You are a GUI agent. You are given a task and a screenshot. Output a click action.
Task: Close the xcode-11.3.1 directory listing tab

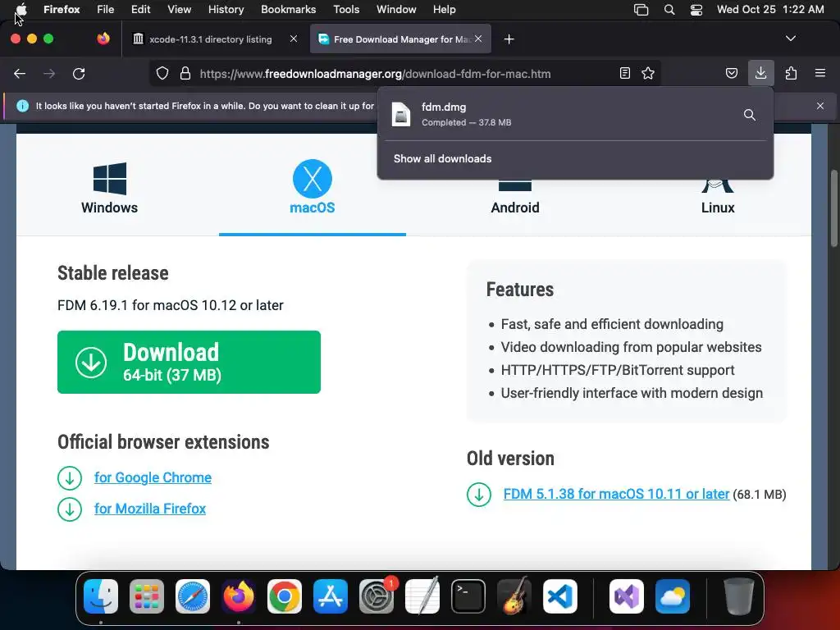pyautogui.click(x=294, y=39)
